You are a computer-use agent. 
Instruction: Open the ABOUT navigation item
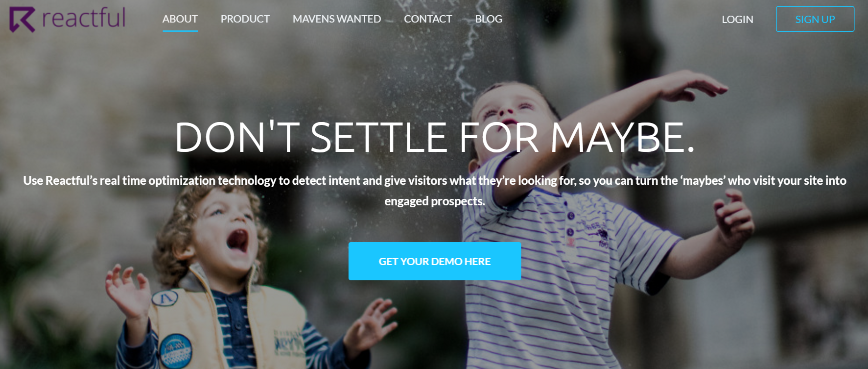180,19
